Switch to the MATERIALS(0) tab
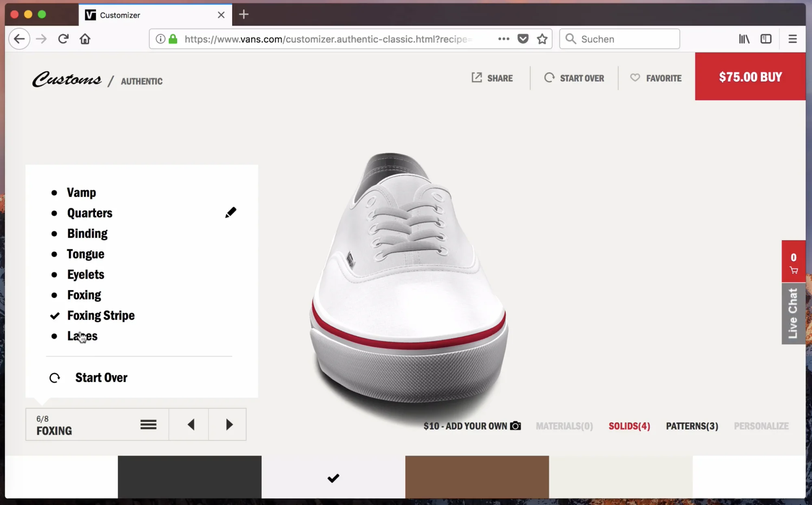 pos(564,426)
